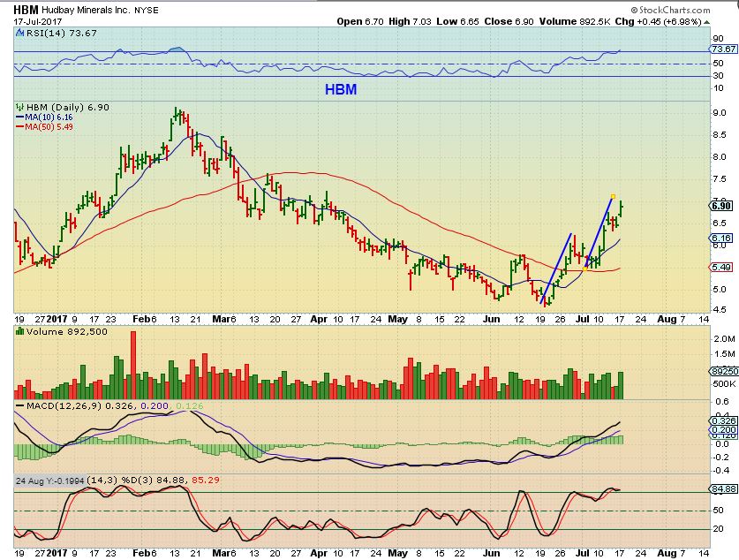
Task: Click the red 85.29 stochastic value
Action: coord(204,481)
